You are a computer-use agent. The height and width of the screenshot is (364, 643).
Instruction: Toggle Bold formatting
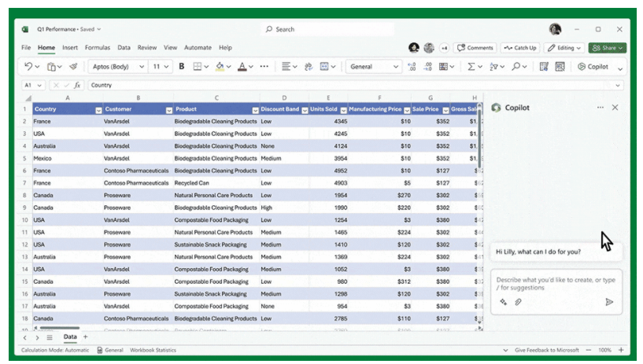[181, 66]
